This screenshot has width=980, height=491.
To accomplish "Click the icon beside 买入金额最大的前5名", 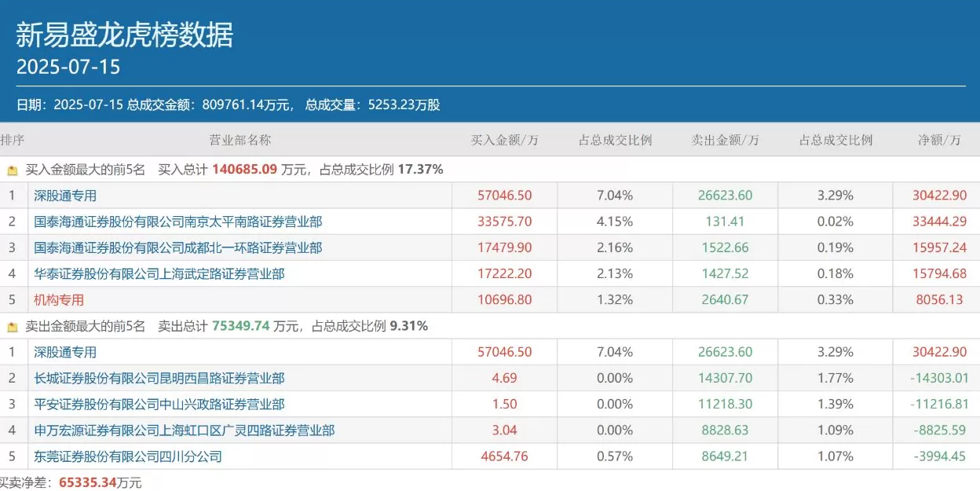I will coord(12,170).
